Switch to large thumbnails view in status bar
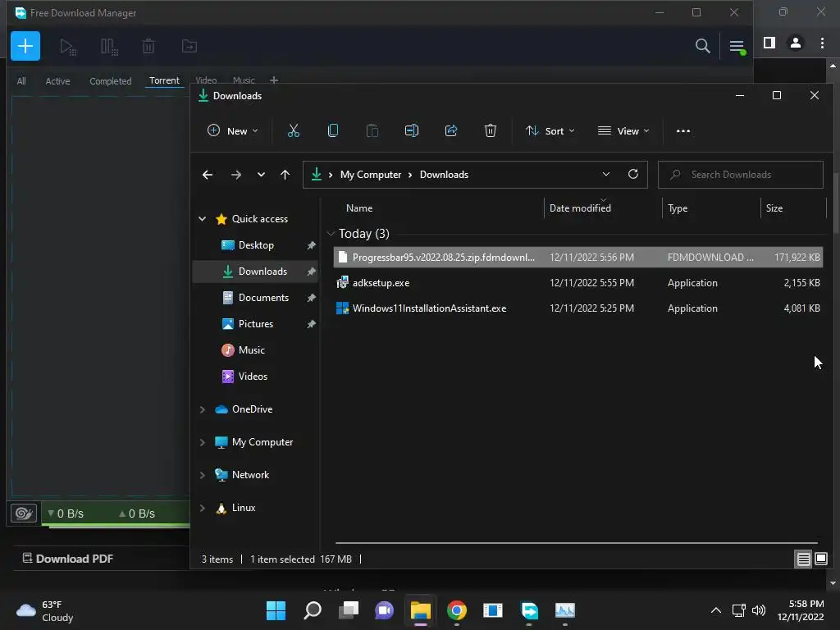Image resolution: width=840 pixels, height=630 pixels. (x=821, y=559)
